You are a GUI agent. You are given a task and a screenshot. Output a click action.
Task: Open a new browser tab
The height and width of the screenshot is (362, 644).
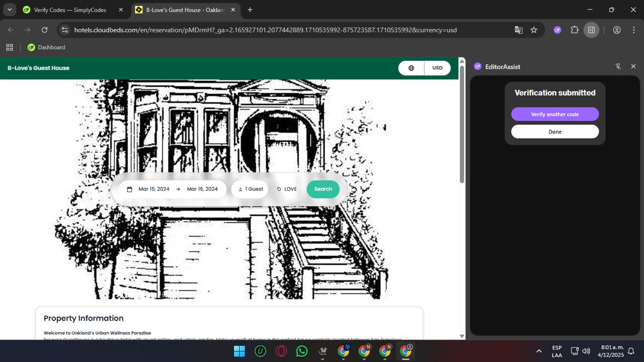pyautogui.click(x=250, y=10)
